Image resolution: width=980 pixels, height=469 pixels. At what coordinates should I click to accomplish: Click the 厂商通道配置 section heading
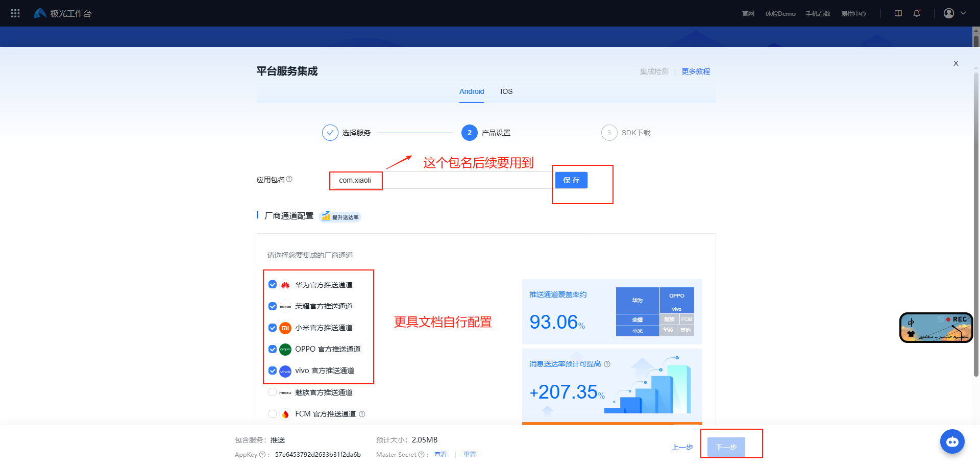click(289, 216)
